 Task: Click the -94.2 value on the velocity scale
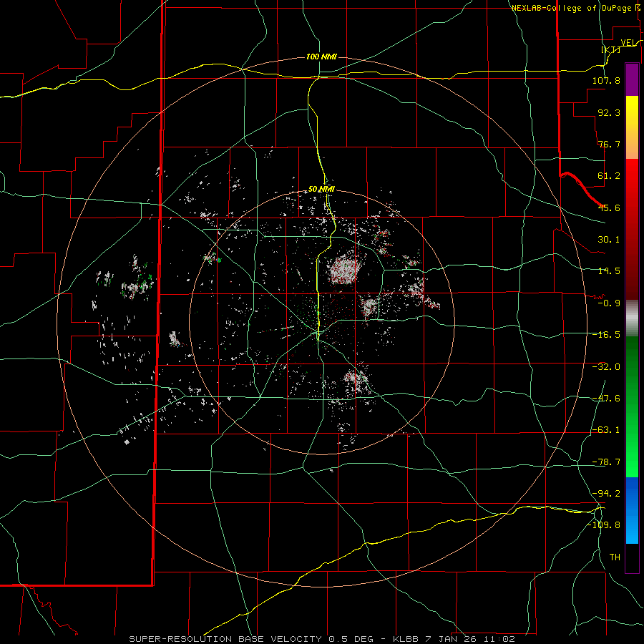(x=606, y=494)
